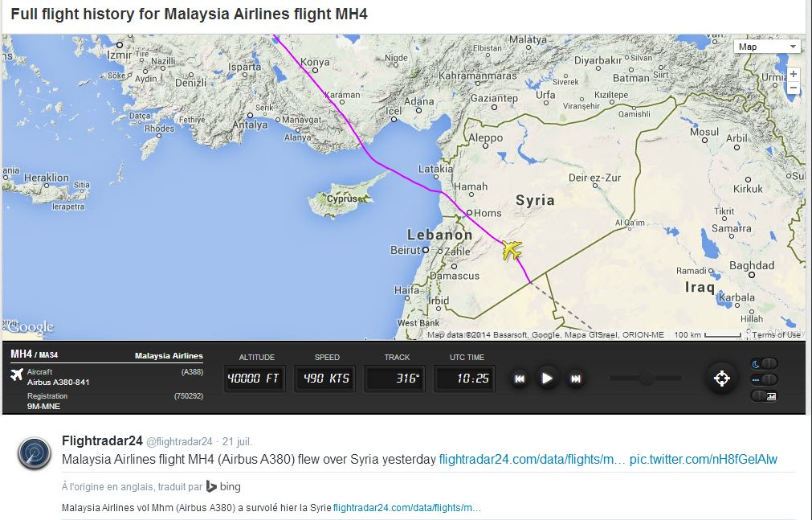The height and width of the screenshot is (520, 812).
Task: Click the (750292) hex code
Action: [189, 396]
